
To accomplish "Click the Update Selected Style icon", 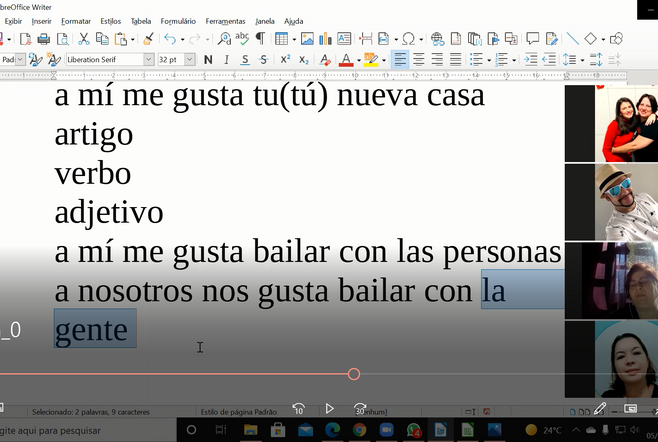I will point(35,60).
